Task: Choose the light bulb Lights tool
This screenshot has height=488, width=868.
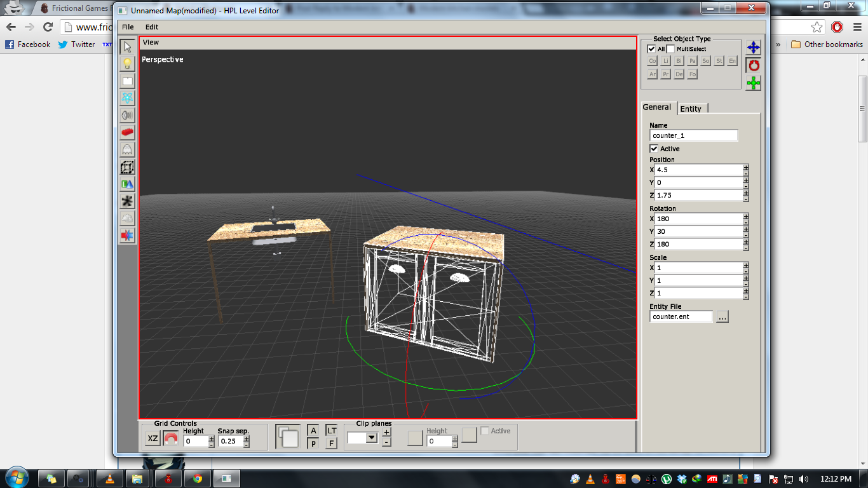Action: (128, 64)
